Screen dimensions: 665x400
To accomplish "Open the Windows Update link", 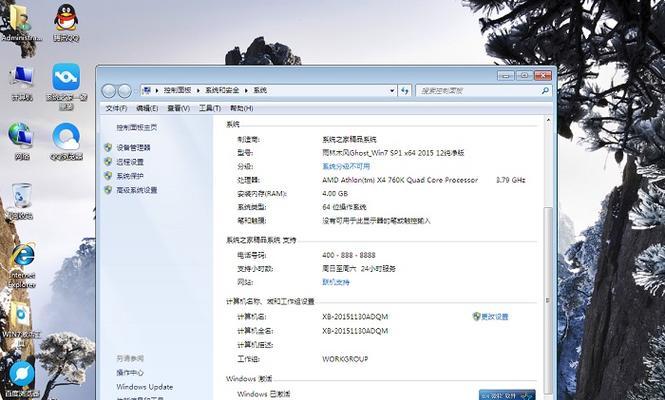I will click(x=145, y=387).
